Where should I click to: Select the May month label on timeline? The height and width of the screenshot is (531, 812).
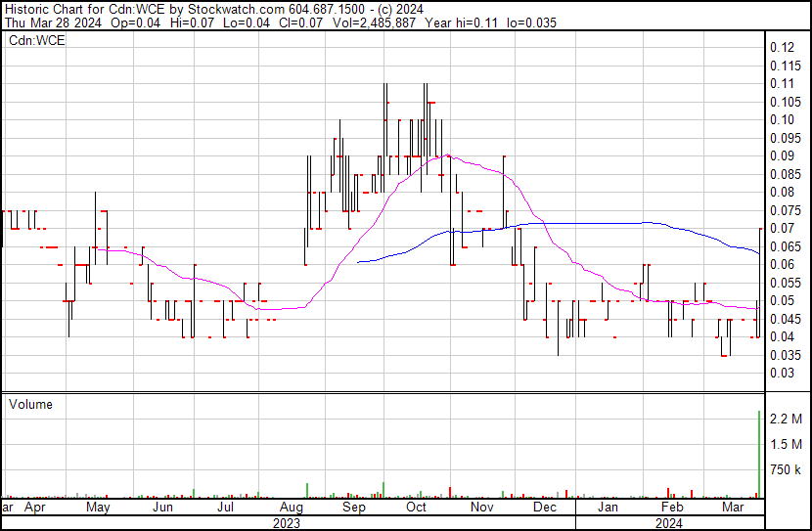(98, 509)
